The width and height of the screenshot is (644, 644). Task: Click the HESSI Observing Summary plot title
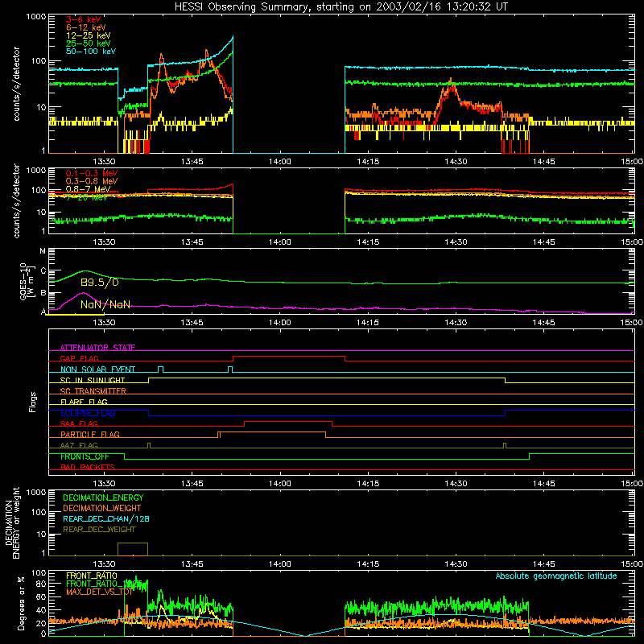click(x=341, y=7)
